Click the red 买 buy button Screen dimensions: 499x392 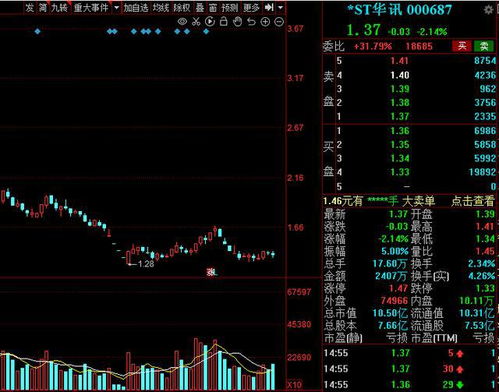click(462, 46)
